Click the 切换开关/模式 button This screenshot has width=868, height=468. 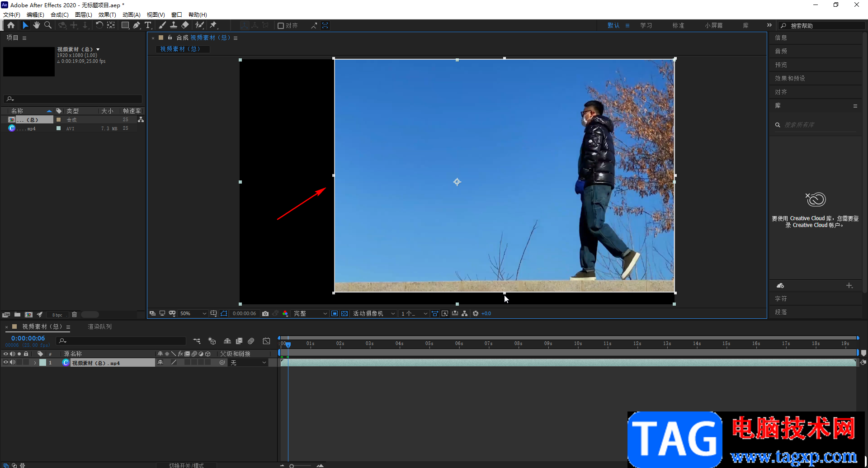(x=186, y=465)
